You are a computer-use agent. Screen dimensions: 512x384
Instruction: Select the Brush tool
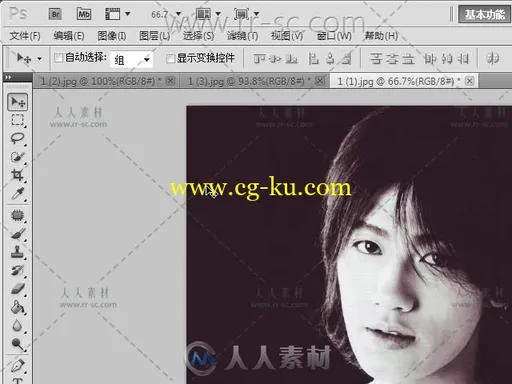(x=18, y=234)
